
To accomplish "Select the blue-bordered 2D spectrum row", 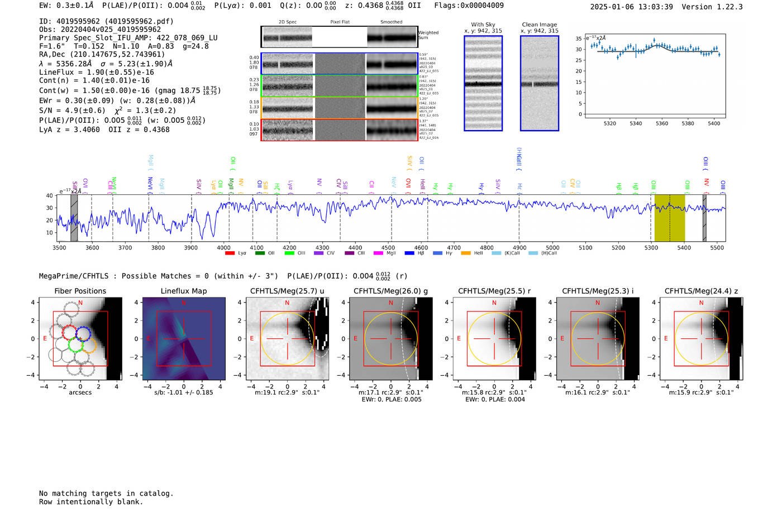I will click(x=339, y=64).
